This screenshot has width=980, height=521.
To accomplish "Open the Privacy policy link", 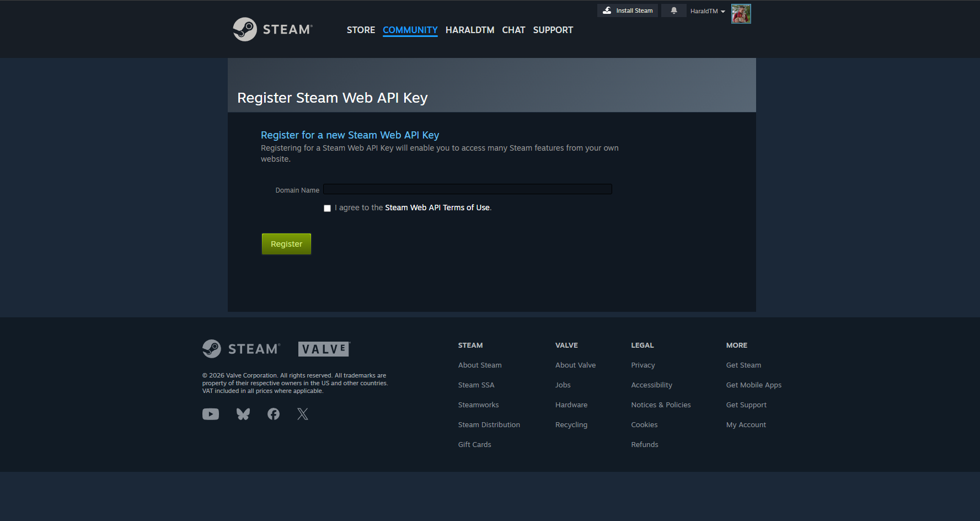I will [643, 365].
